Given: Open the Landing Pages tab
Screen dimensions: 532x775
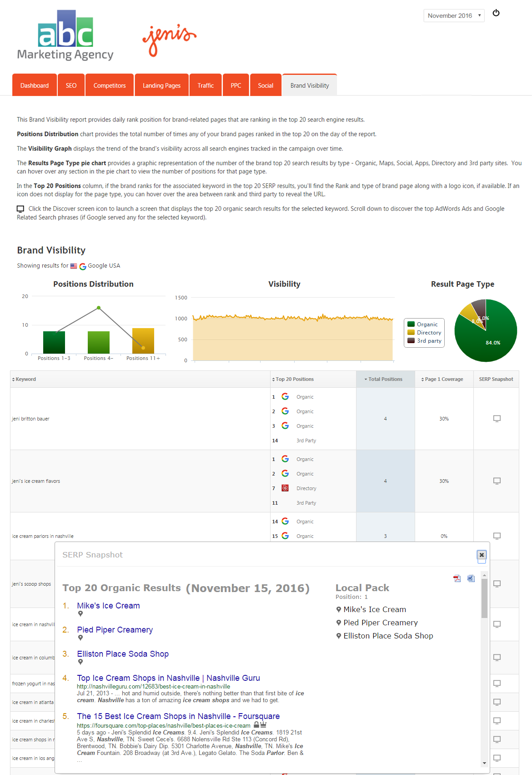Looking at the screenshot, I should click(161, 85).
